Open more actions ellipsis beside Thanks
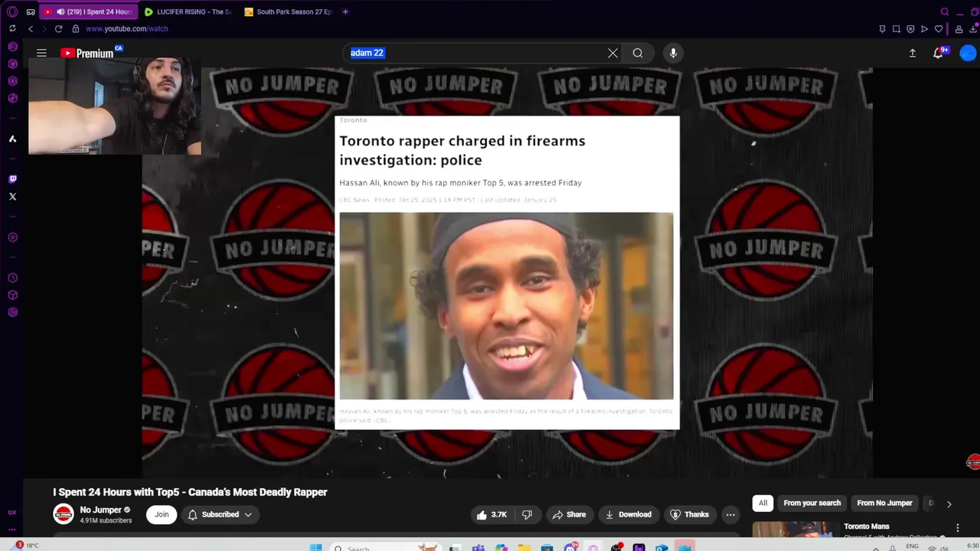The width and height of the screenshot is (980, 551). tap(730, 514)
